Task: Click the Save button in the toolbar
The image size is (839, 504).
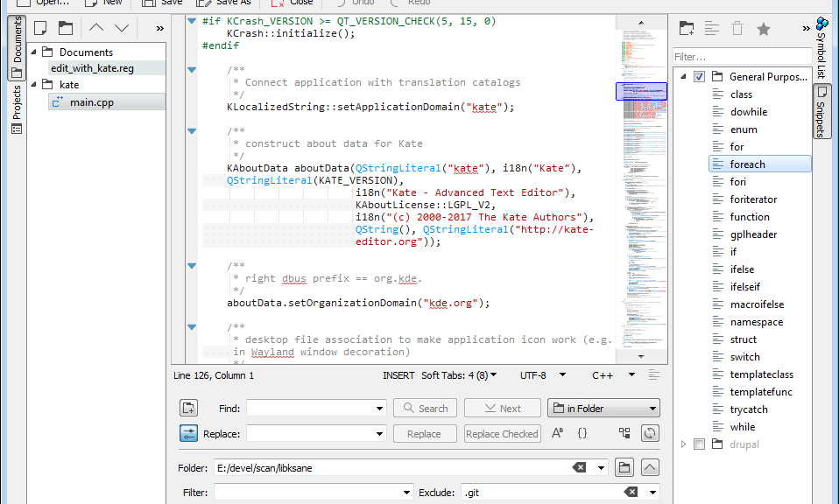Action: tap(162, 3)
